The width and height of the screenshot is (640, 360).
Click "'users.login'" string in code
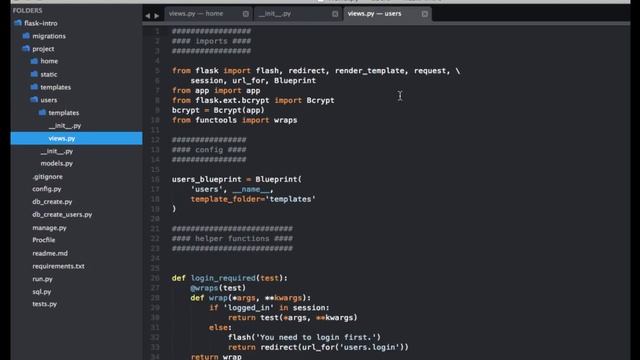pos(369,347)
